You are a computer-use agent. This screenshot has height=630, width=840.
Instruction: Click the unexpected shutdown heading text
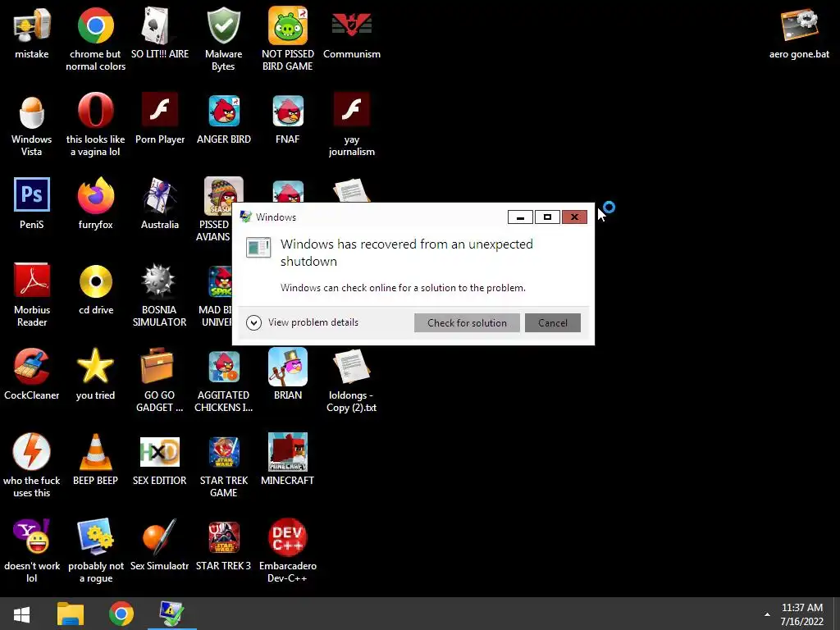[x=407, y=253]
